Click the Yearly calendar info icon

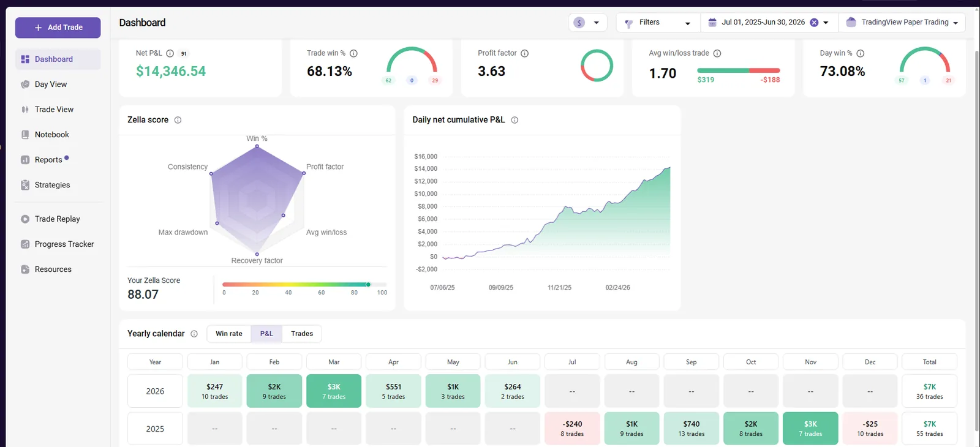point(194,334)
